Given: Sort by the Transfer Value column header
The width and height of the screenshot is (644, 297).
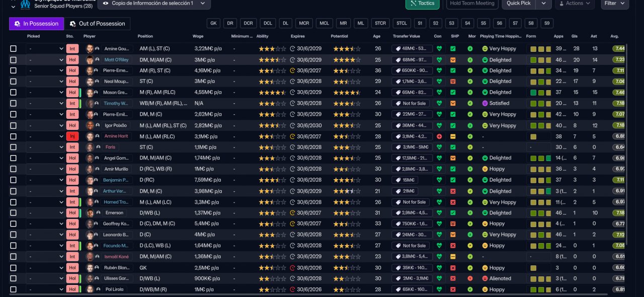Looking at the screenshot, I should point(407,36).
